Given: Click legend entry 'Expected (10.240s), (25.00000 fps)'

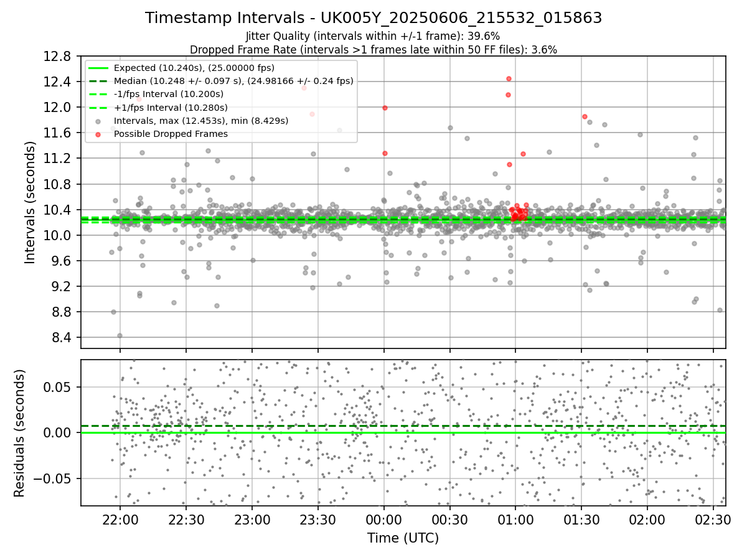Looking at the screenshot, I should [x=194, y=68].
